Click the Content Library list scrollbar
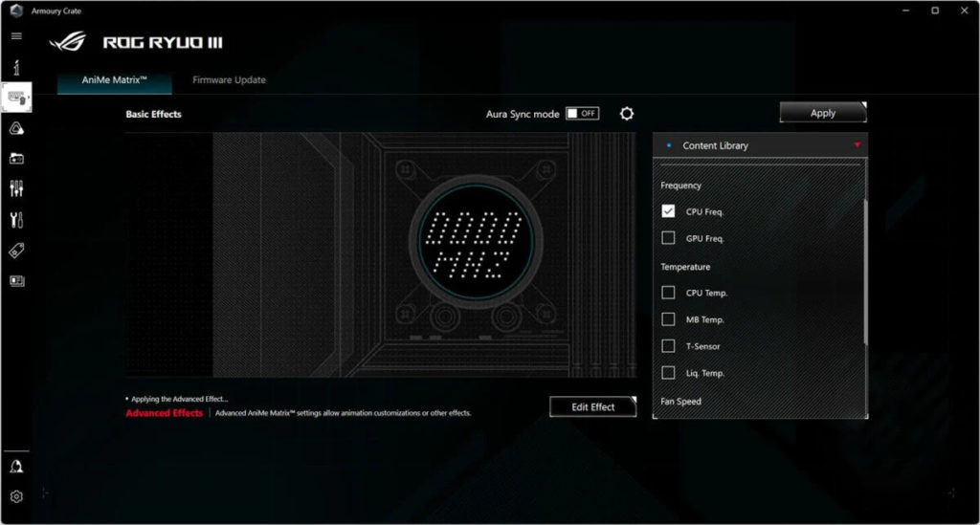Image resolution: width=980 pixels, height=525 pixels. 864,268
